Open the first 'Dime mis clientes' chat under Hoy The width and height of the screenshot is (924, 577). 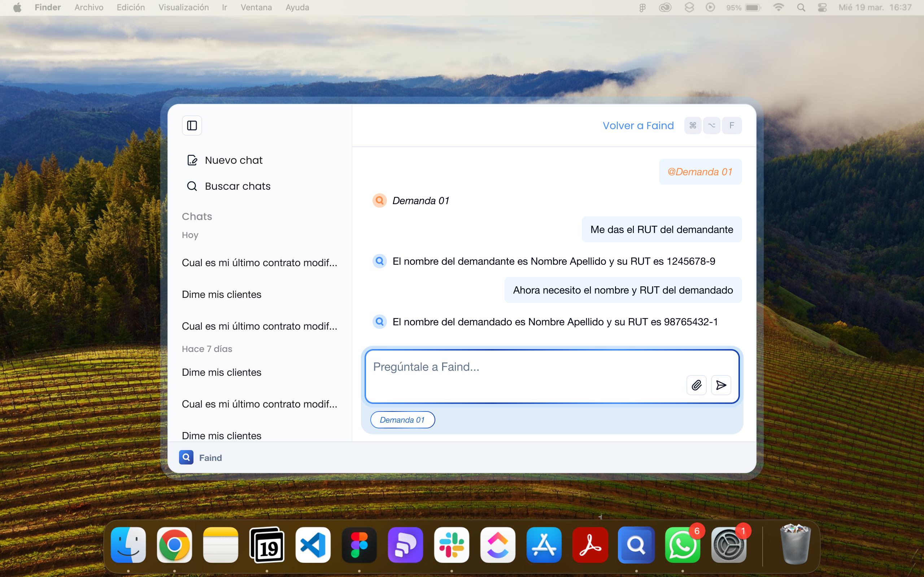(222, 294)
